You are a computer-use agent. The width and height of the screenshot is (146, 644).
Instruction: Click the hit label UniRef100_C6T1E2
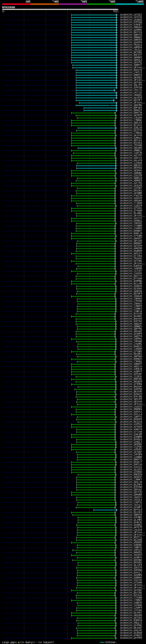click(131, 15)
